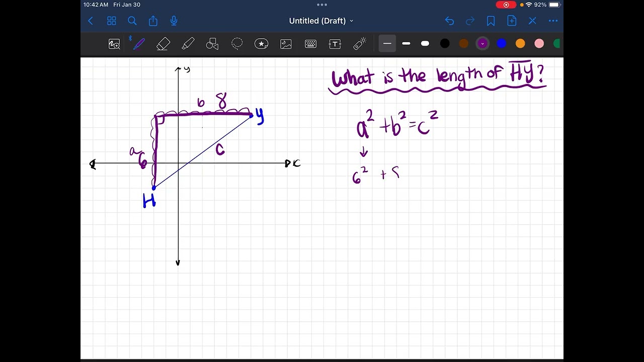The width and height of the screenshot is (644, 362).
Task: Pick the pink pen color
Action: [x=539, y=44]
